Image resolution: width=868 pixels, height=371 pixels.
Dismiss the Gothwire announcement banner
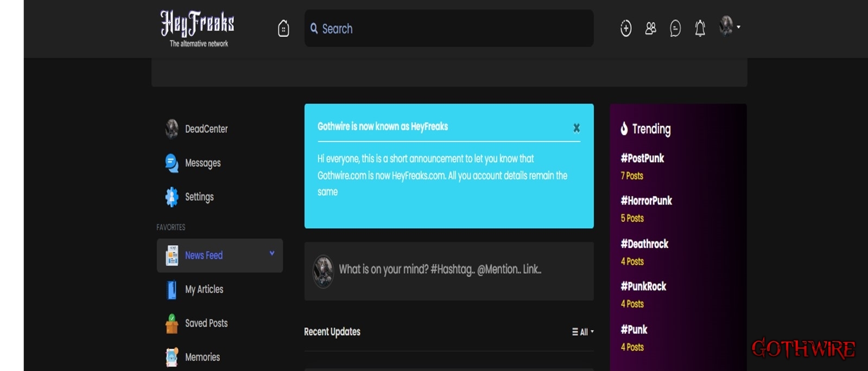click(576, 128)
